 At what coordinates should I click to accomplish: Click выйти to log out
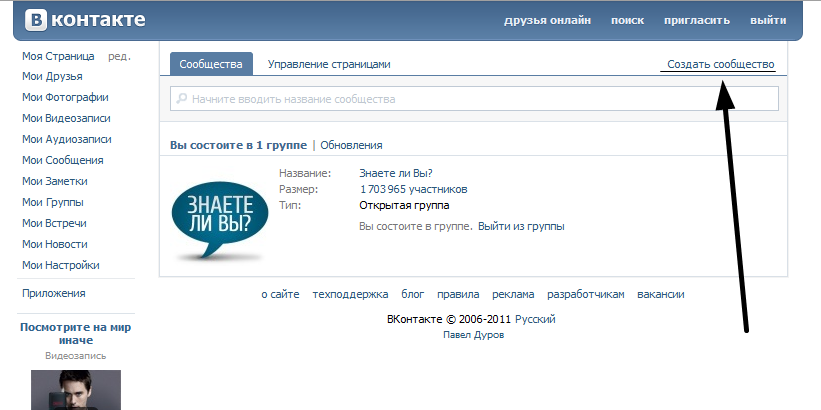[768, 20]
